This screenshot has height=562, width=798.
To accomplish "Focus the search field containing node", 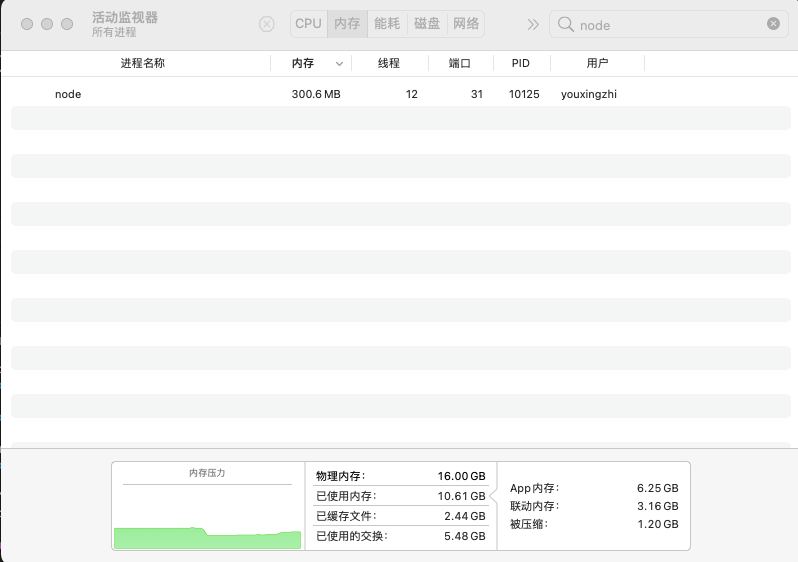I will [x=669, y=24].
